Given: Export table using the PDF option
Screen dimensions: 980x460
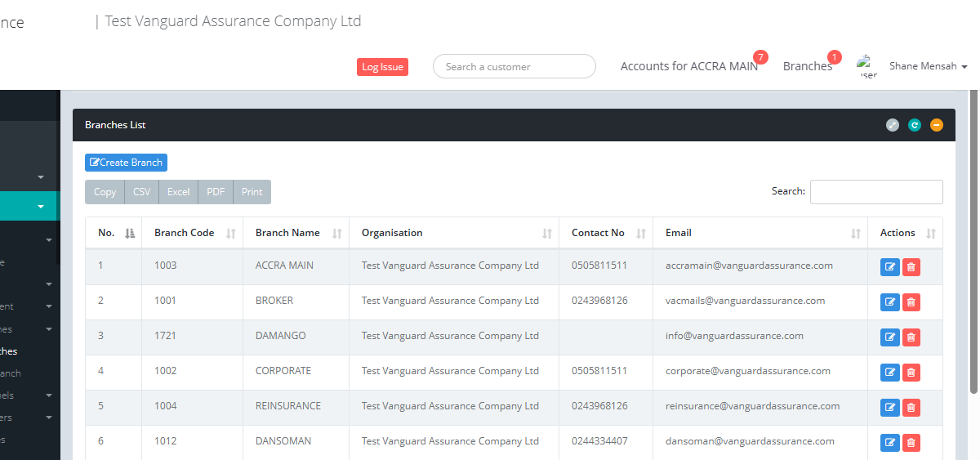Looking at the screenshot, I should coord(216,192).
